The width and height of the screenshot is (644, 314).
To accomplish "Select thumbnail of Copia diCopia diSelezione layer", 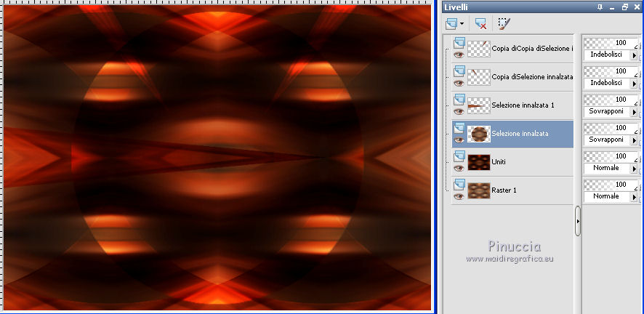I will [x=479, y=49].
